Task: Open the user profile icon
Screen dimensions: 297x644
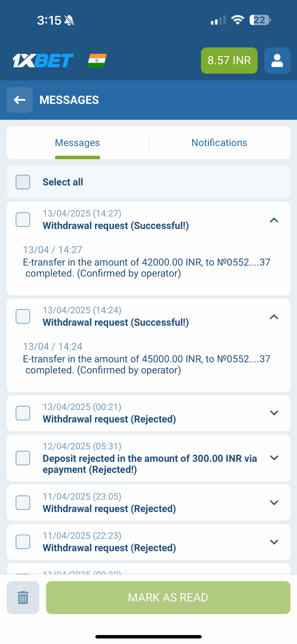Action: (x=277, y=61)
